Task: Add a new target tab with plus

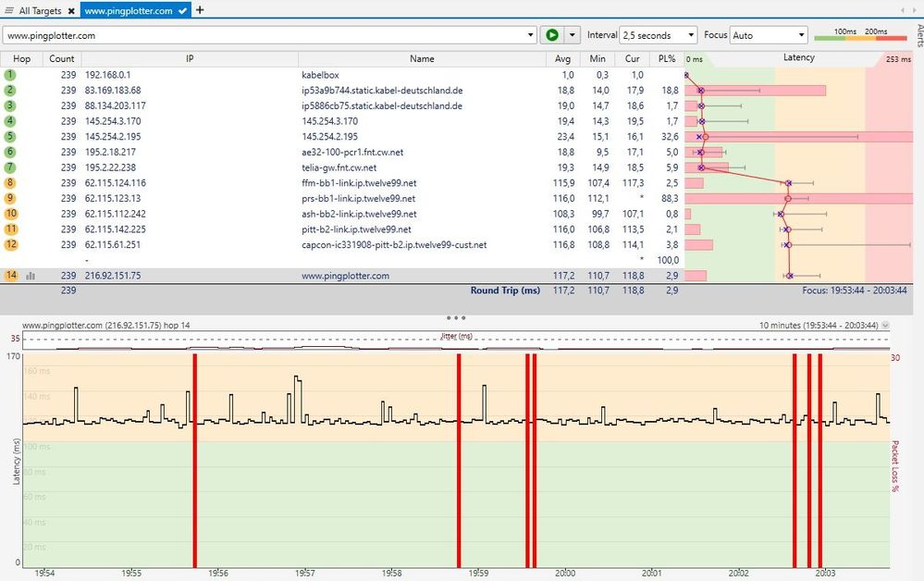Action: point(200,10)
